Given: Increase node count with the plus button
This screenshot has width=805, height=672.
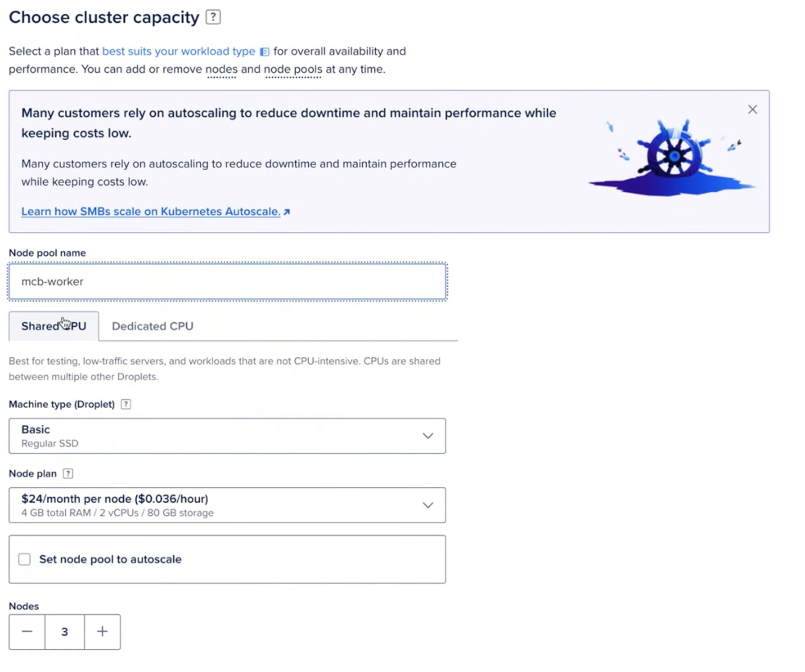Looking at the screenshot, I should pyautogui.click(x=102, y=632).
